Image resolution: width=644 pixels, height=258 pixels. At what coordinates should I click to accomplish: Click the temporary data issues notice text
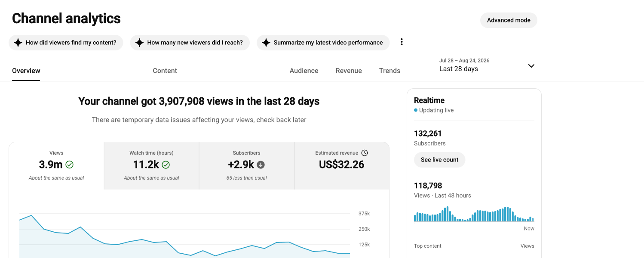pyautogui.click(x=199, y=120)
